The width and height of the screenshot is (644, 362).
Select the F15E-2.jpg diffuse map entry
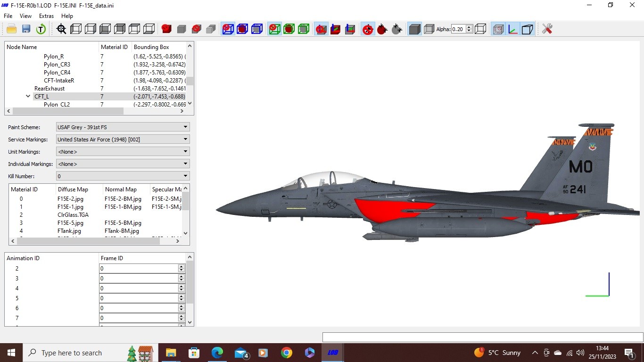coord(70,199)
